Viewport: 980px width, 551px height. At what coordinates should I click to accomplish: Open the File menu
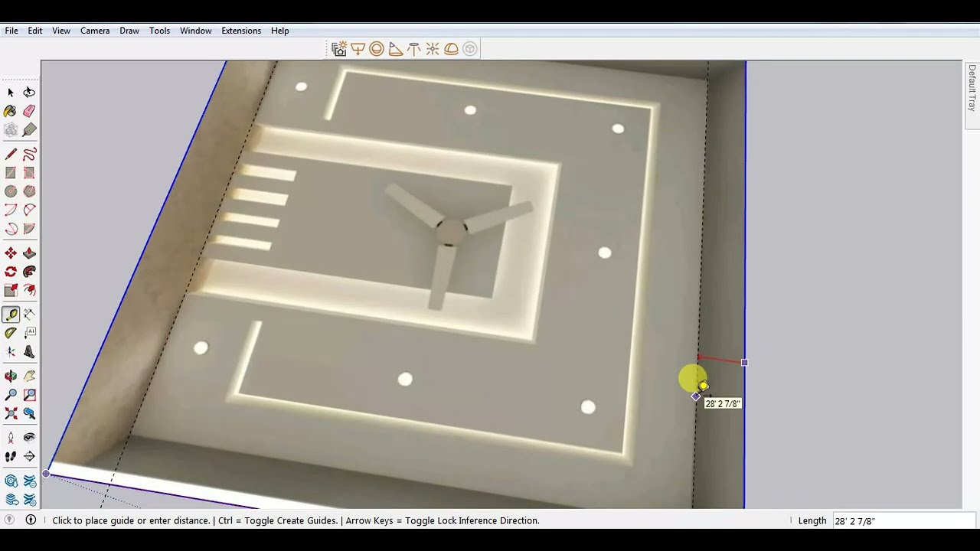[11, 31]
